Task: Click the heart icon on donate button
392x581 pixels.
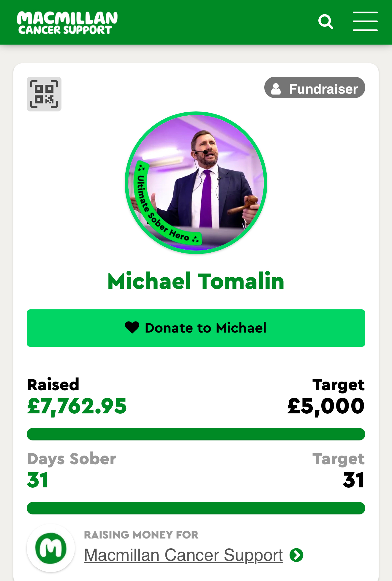Action: click(132, 327)
